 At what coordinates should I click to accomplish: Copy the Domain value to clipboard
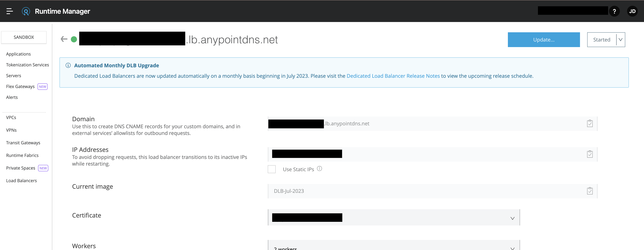(x=590, y=124)
